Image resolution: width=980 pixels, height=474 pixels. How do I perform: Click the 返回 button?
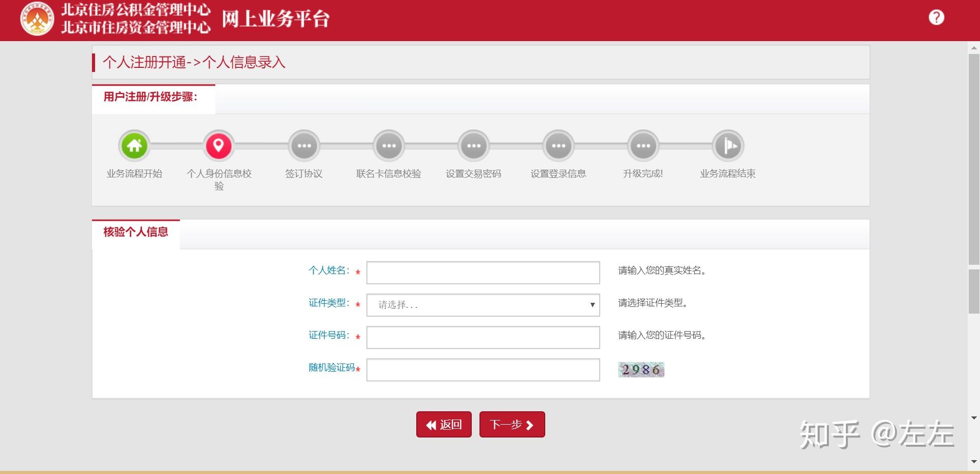point(444,425)
